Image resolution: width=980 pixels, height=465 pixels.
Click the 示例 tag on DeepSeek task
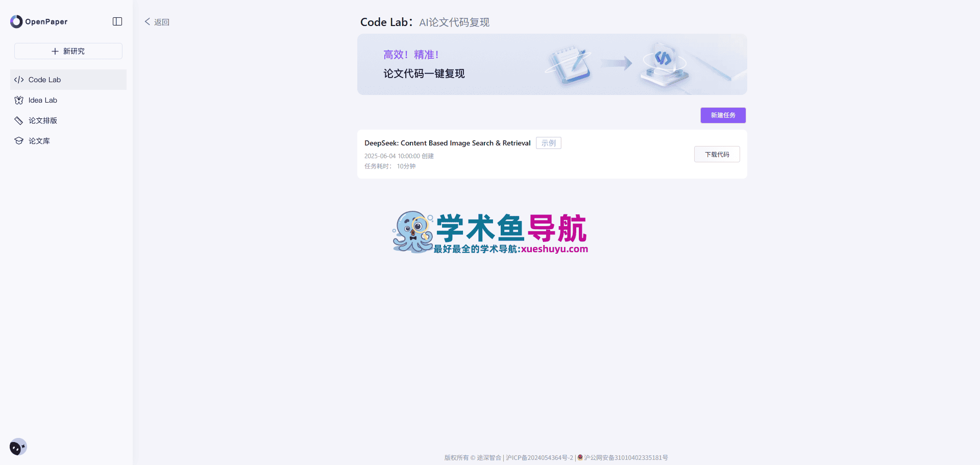click(549, 143)
